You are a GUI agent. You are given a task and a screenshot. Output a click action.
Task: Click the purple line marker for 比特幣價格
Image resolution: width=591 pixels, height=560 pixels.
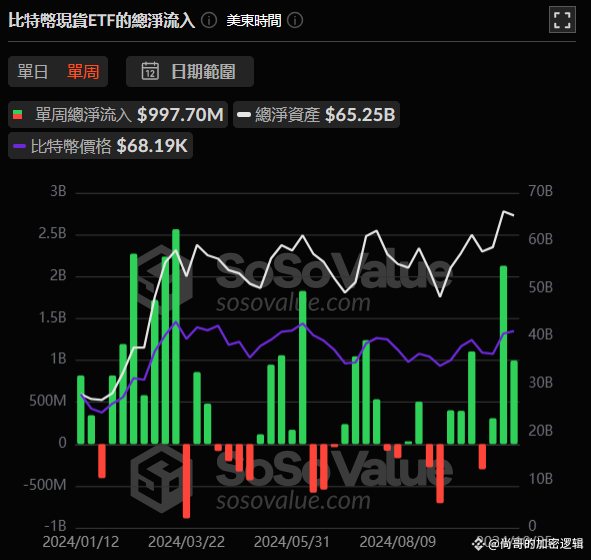[19, 146]
